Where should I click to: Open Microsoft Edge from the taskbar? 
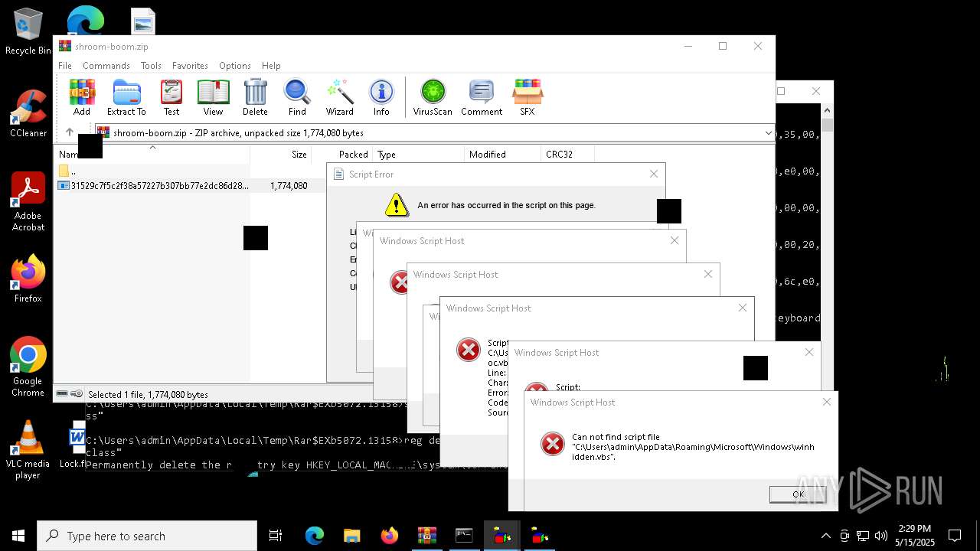(x=315, y=536)
